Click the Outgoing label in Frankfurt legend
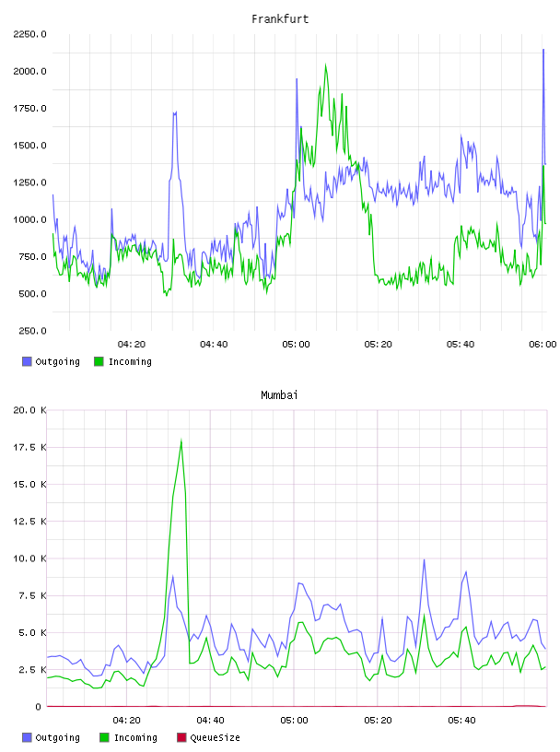The height and width of the screenshot is (752, 560). click(57, 362)
